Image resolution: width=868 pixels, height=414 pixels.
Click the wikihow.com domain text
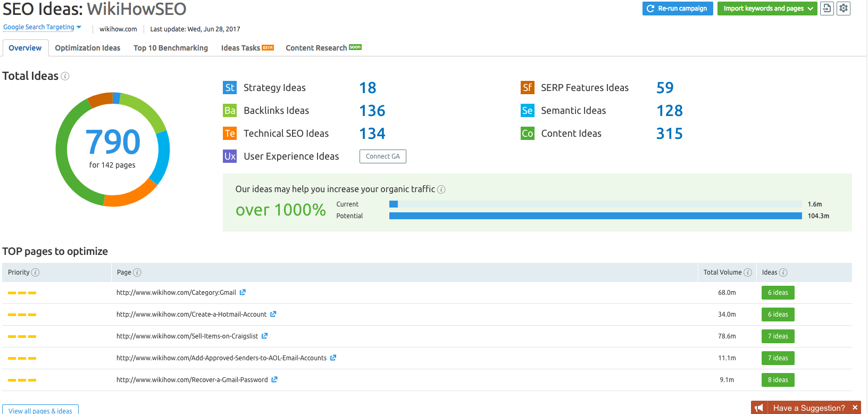(118, 29)
